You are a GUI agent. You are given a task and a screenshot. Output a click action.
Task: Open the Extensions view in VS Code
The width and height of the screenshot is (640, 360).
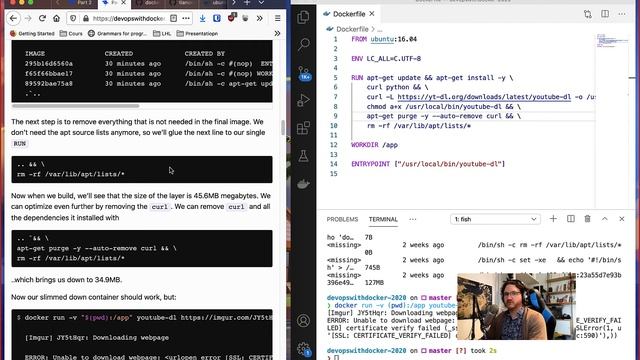coord(303,128)
